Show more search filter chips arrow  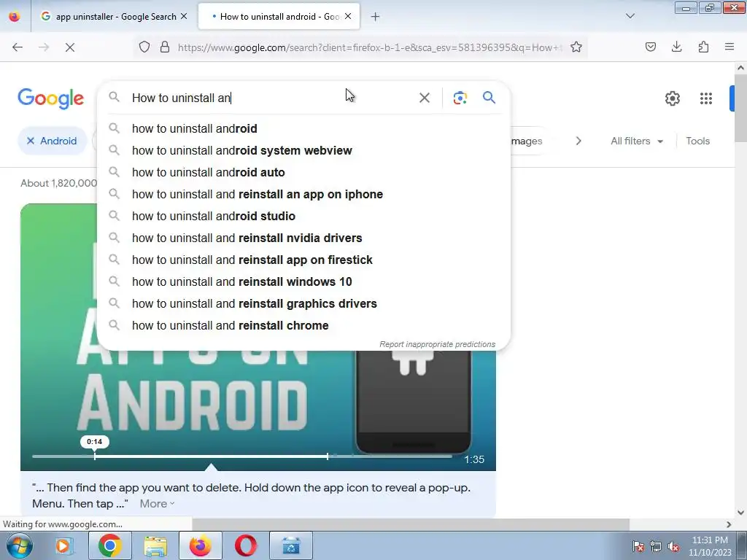click(x=578, y=141)
